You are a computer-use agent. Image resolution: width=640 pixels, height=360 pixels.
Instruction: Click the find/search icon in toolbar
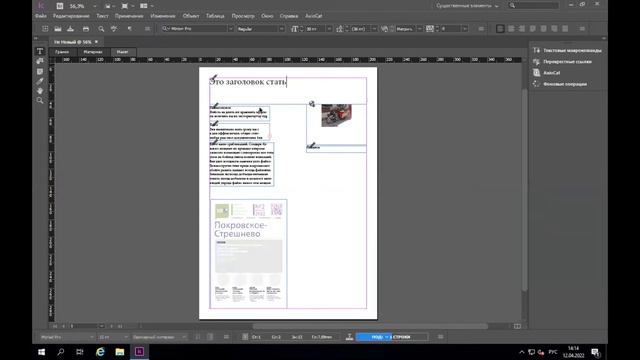click(x=101, y=29)
